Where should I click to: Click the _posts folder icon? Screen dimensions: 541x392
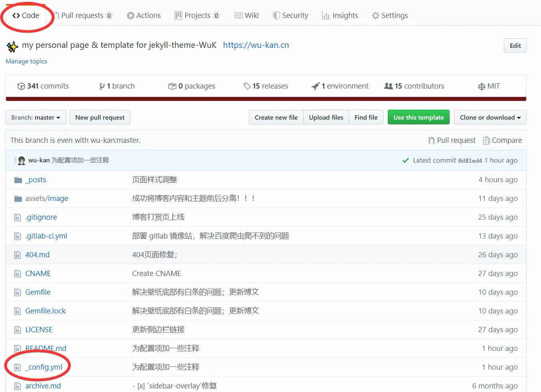pos(18,180)
